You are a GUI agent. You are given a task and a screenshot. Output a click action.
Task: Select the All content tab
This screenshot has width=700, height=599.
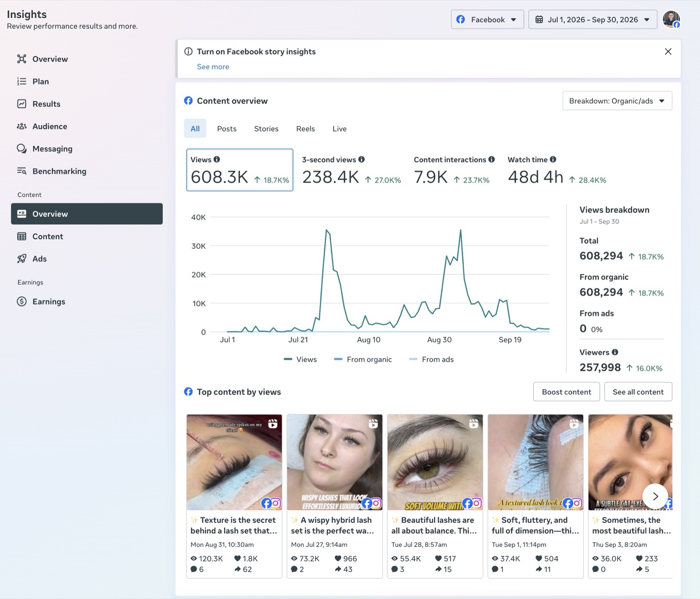[x=195, y=129]
